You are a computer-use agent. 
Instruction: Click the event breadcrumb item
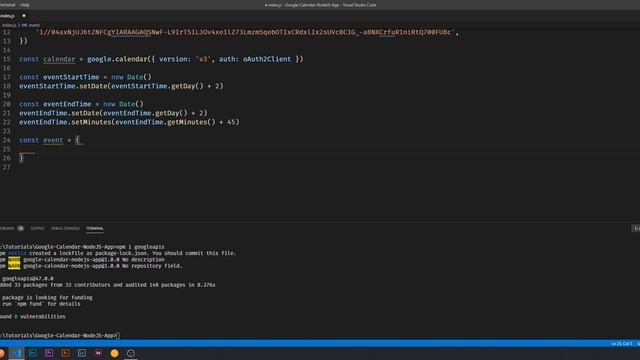[x=34, y=25]
